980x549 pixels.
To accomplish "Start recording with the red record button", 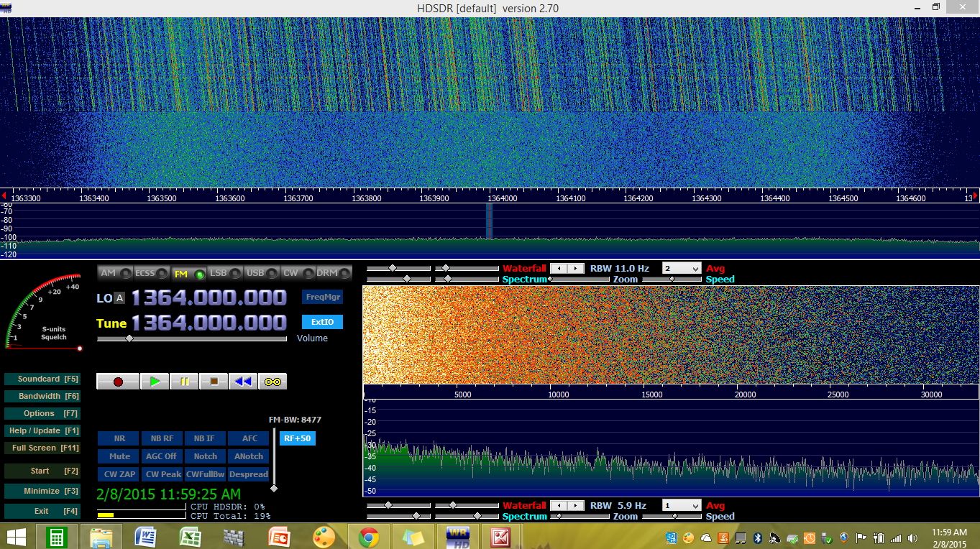I will 118,382.
